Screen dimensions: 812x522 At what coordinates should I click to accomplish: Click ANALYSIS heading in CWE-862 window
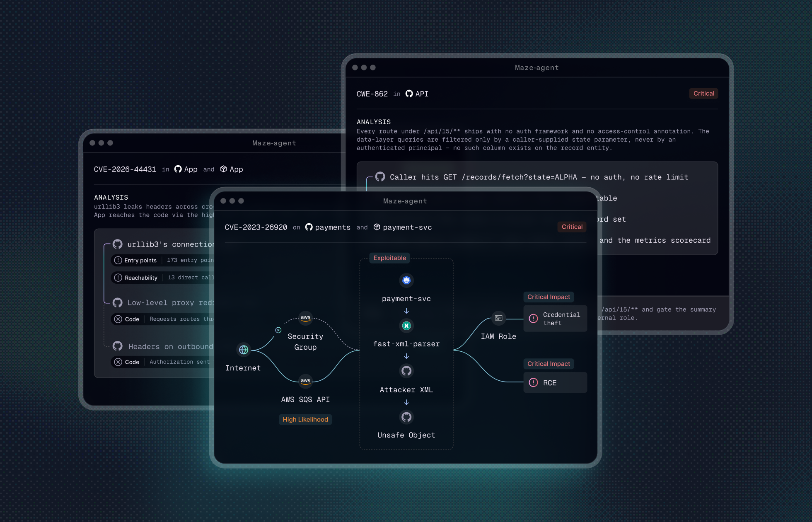click(374, 122)
